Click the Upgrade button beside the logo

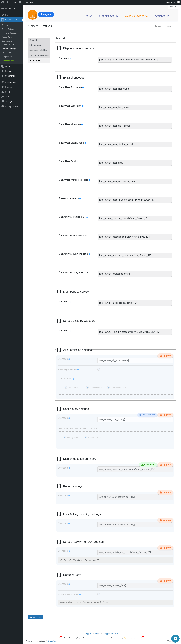[x=46, y=15]
